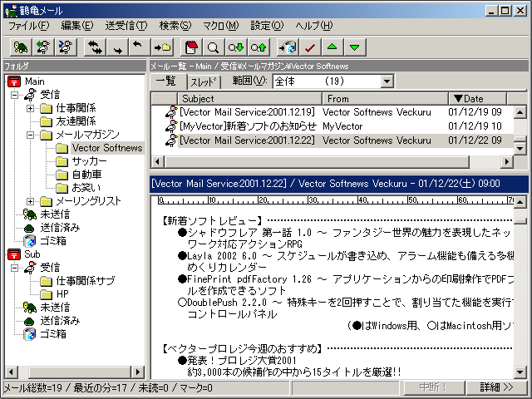Collapse the Sub 受信 tree node
The image size is (532, 399).
click(x=14, y=268)
